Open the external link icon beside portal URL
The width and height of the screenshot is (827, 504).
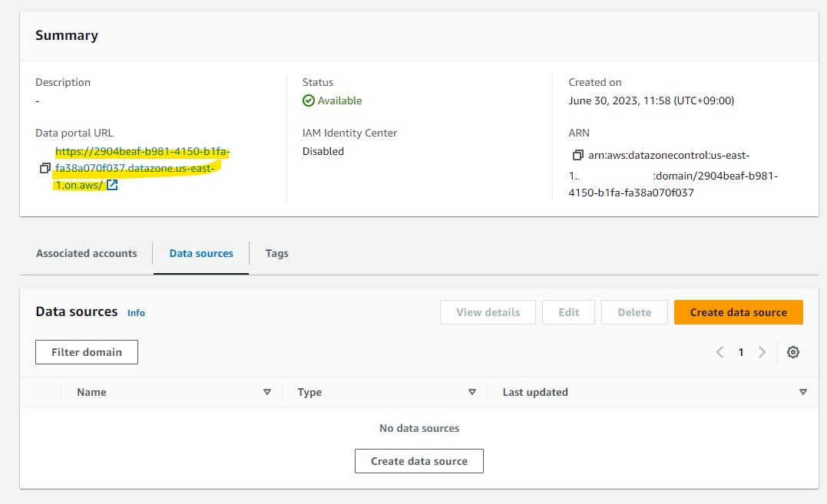point(112,185)
